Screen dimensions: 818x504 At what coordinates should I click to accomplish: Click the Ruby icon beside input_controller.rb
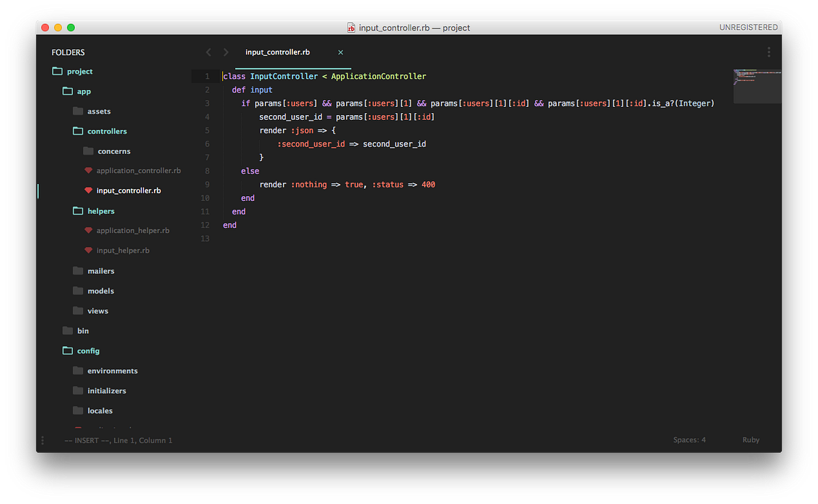[x=88, y=191]
